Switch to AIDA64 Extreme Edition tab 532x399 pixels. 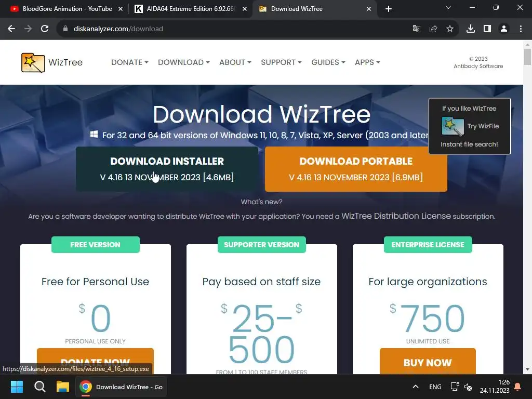point(190,9)
